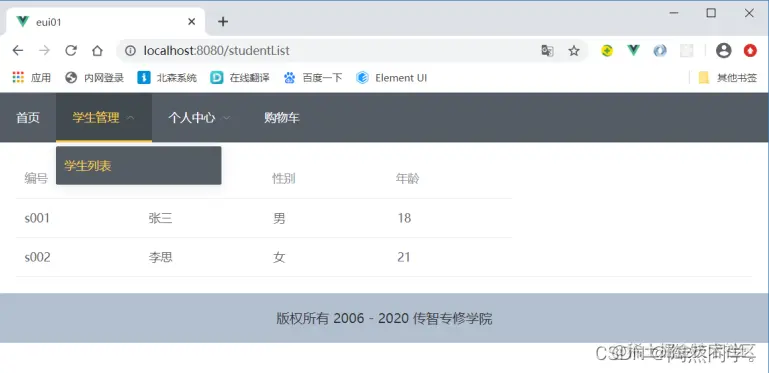This screenshot has height=373, width=769.
Task: Open a new tab with plus button
Action: click(x=223, y=22)
